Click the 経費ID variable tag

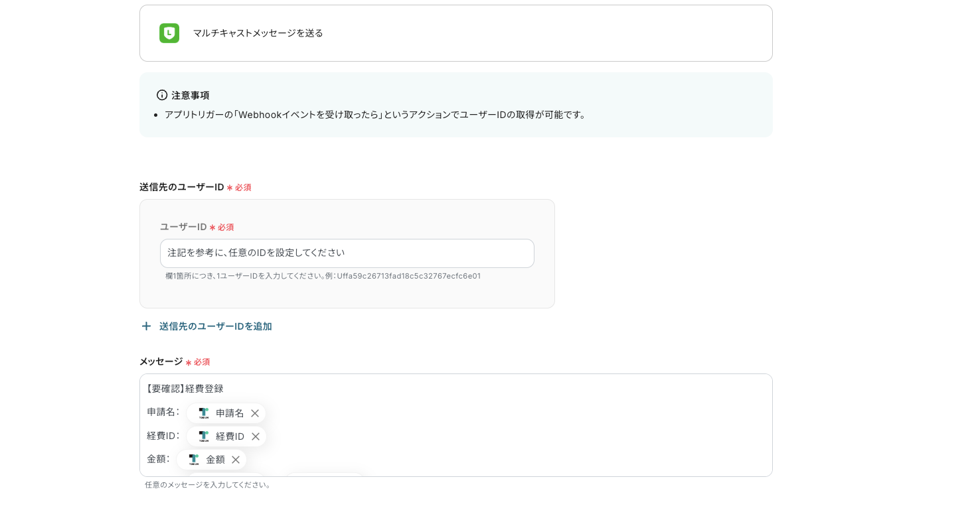pyautogui.click(x=226, y=436)
